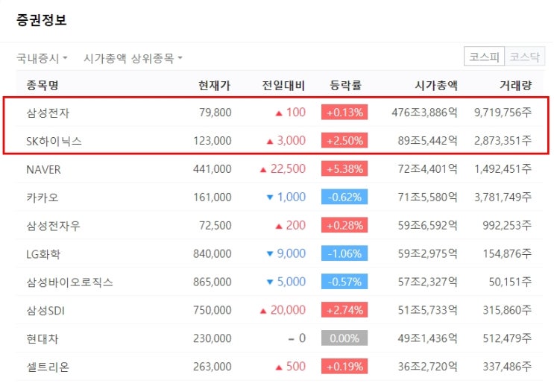The height and width of the screenshot is (392, 554).
Task: Click the 154,876주 volume value
Action: 507,253
